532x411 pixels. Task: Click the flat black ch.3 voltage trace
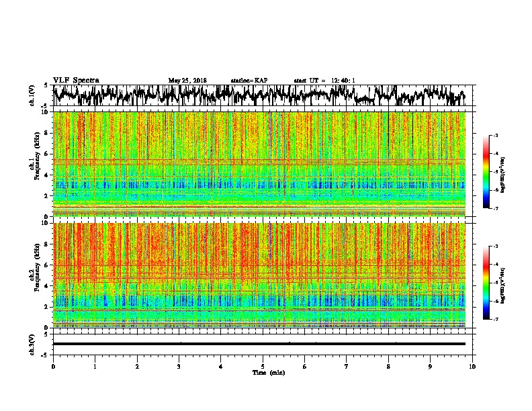pyautogui.click(x=259, y=344)
